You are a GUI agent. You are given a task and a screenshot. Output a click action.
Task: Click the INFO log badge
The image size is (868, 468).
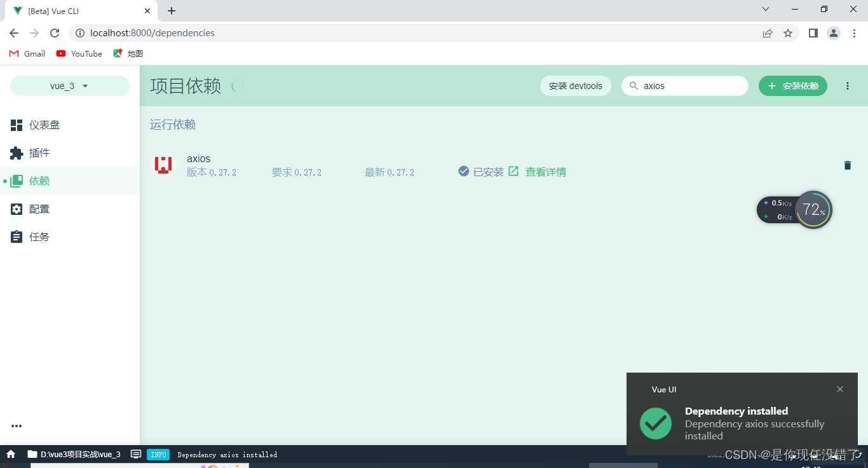(158, 455)
